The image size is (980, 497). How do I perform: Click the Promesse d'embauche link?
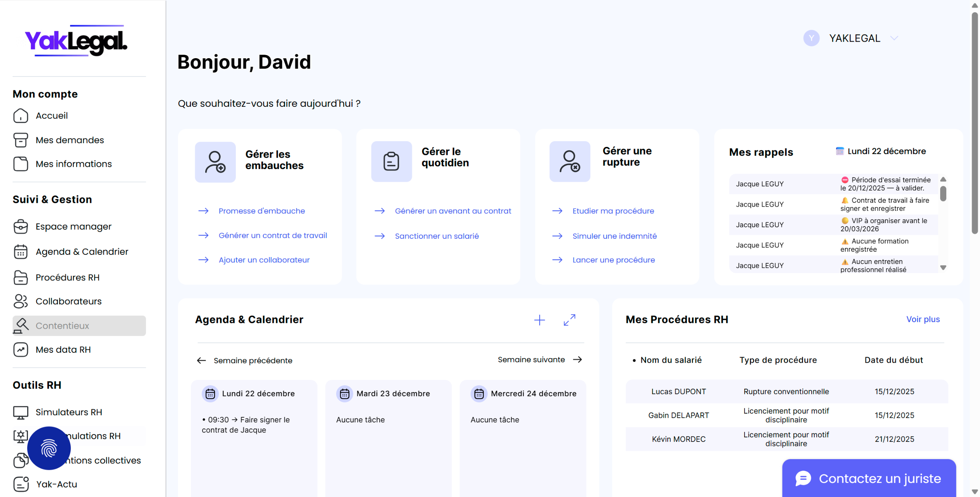click(x=261, y=211)
